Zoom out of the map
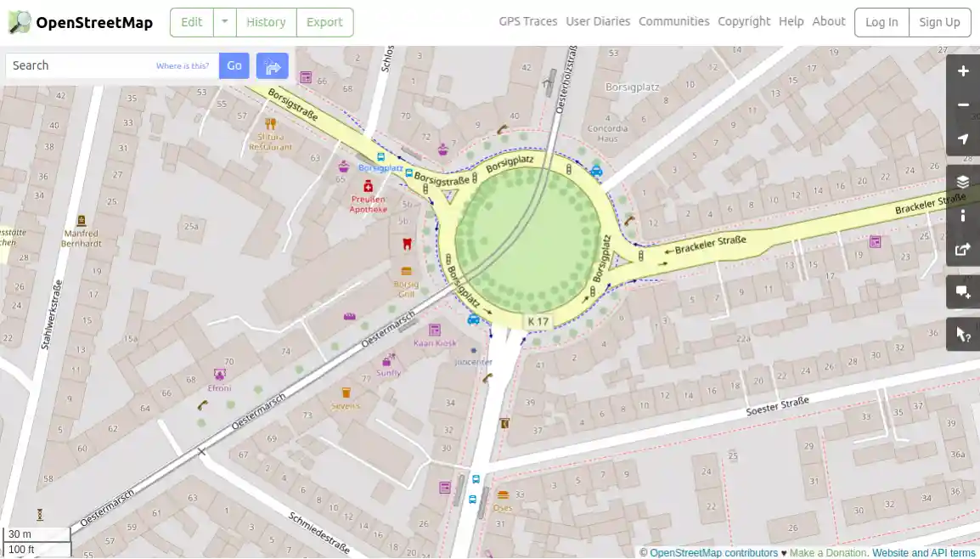The width and height of the screenshot is (980, 559). click(x=962, y=104)
